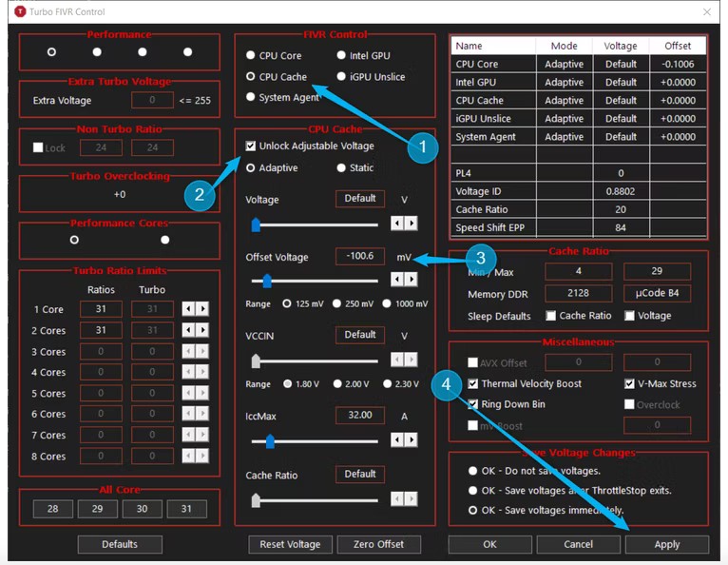This screenshot has width=728, height=565.
Task: Increase IccMax with its right arrow
Action: tap(412, 439)
